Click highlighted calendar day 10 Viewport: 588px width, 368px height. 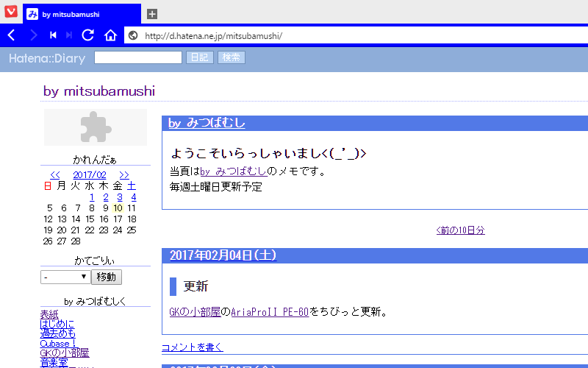click(x=118, y=208)
